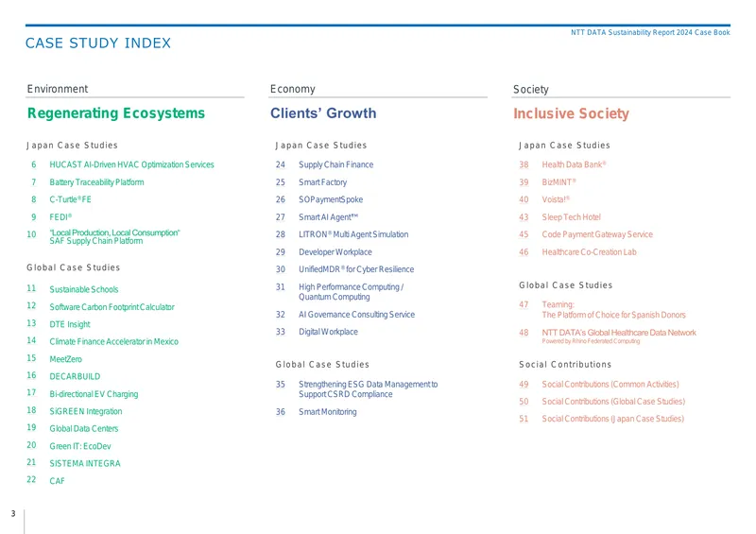
Task: Open Smart Monitoring case study
Action: tap(328, 412)
